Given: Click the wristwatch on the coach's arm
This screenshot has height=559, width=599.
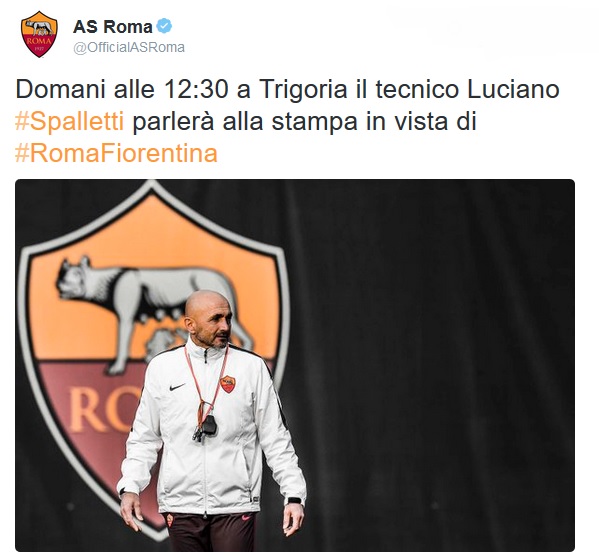Looking at the screenshot, I should [x=295, y=501].
